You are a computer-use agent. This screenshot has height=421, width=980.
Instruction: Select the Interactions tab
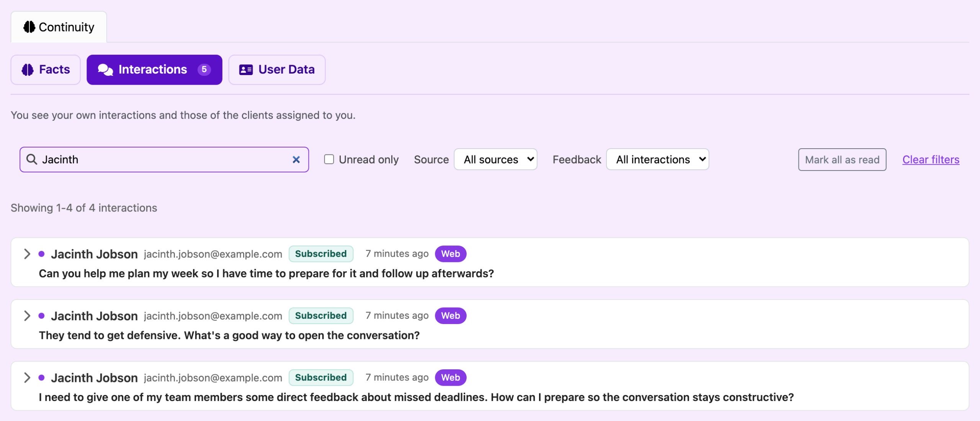154,69
